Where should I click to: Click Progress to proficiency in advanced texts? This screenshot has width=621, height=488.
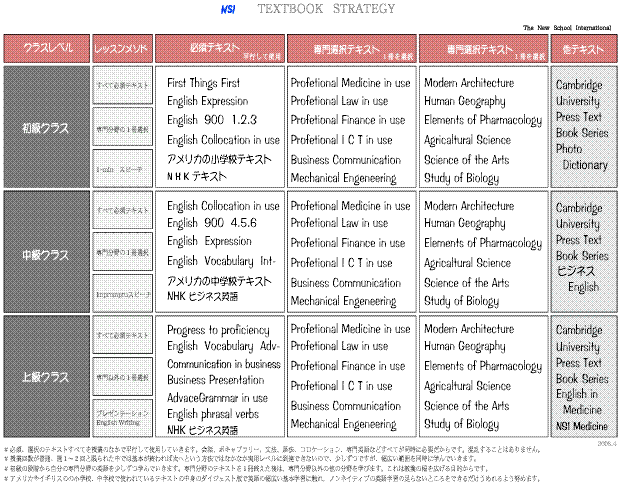click(218, 330)
